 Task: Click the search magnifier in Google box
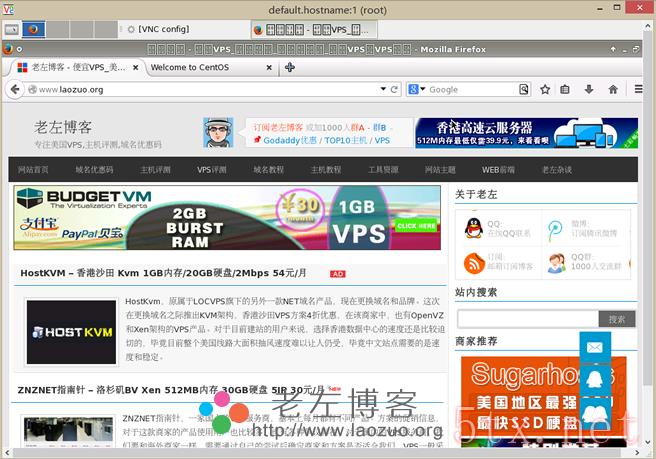pyautogui.click(x=524, y=89)
